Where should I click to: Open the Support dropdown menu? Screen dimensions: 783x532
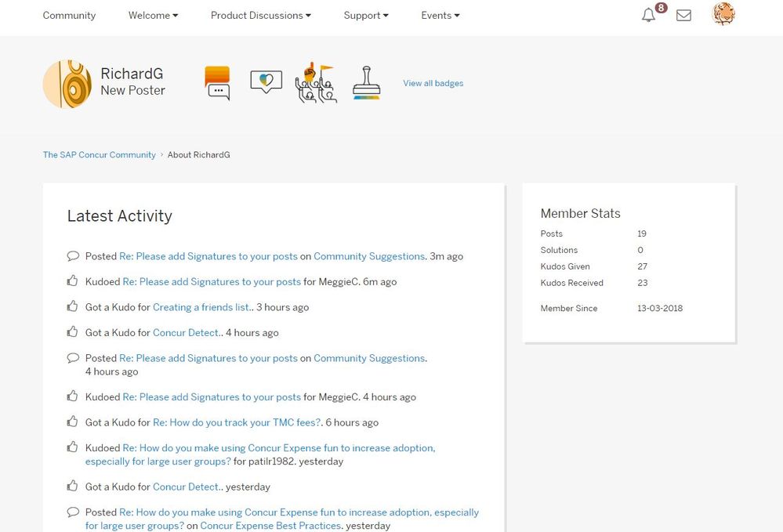click(x=366, y=16)
